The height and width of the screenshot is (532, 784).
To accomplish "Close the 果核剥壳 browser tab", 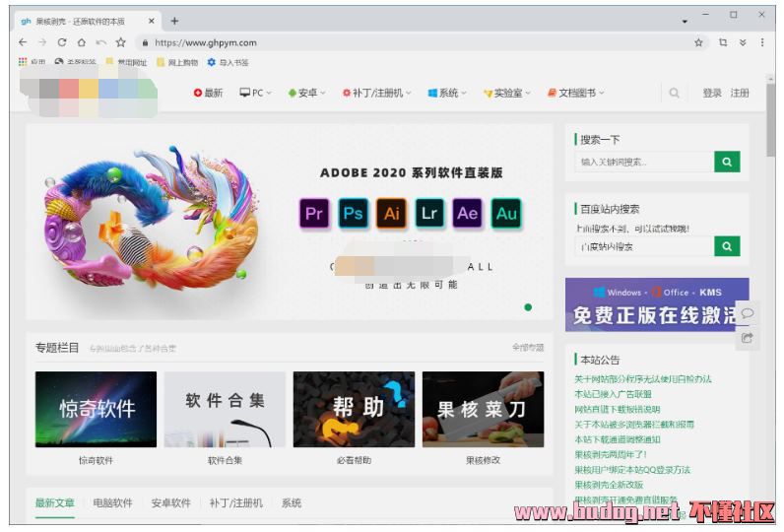I will [152, 21].
